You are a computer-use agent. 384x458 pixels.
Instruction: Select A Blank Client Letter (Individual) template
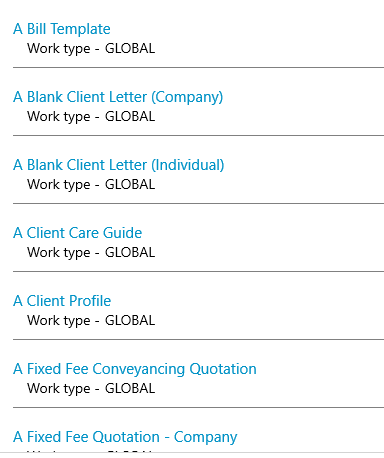pos(119,165)
